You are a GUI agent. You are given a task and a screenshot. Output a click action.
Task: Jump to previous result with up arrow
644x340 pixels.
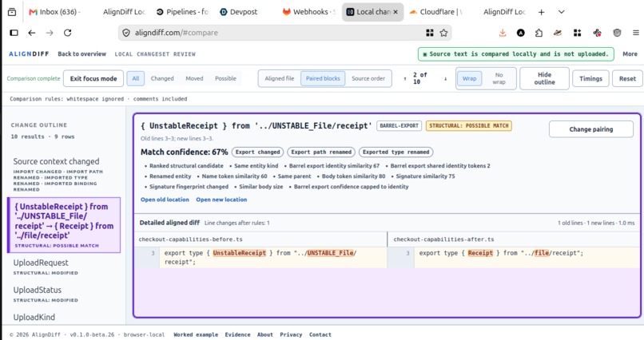(x=405, y=79)
